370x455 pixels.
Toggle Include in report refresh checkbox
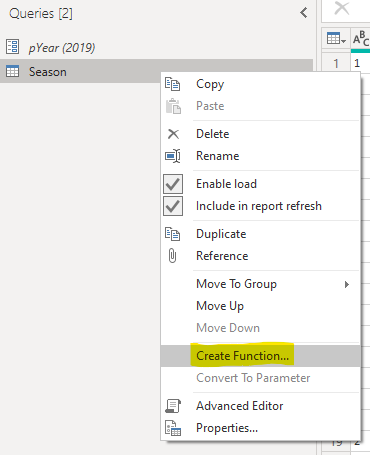point(173,206)
